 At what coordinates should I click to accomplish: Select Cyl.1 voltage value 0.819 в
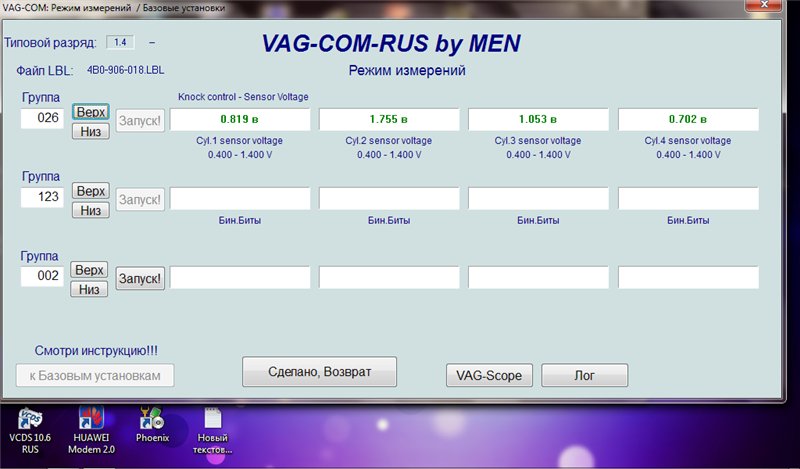tap(240, 119)
